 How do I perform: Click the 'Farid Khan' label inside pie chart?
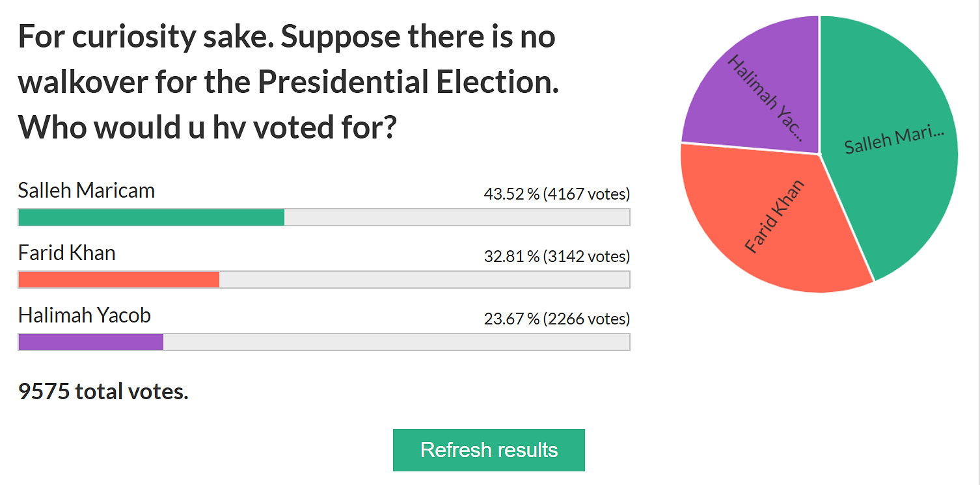pos(775,216)
